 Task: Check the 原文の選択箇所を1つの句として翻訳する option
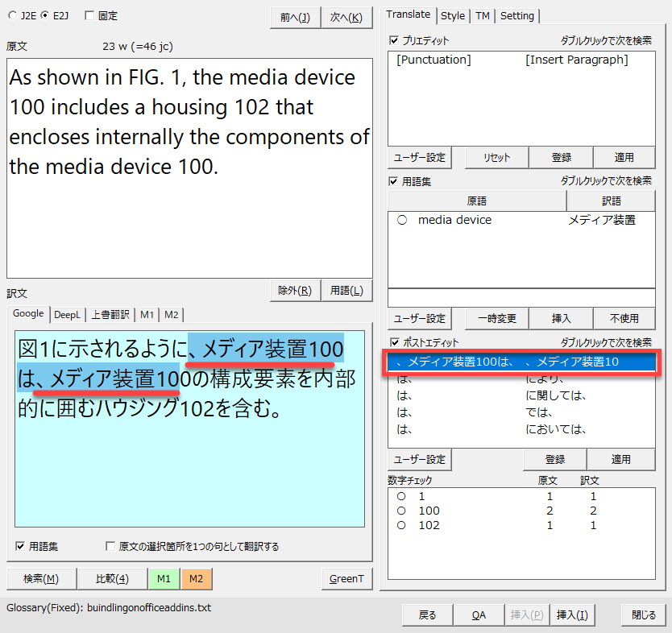110,547
